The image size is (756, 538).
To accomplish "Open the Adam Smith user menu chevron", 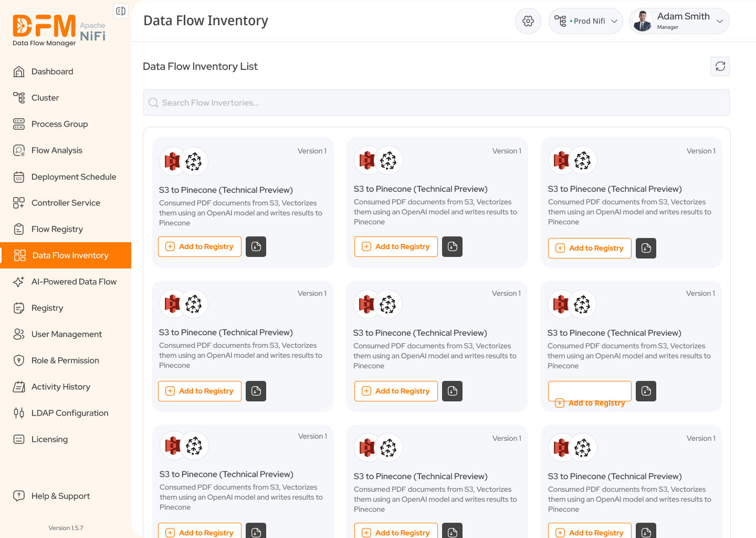I will pyautogui.click(x=720, y=21).
